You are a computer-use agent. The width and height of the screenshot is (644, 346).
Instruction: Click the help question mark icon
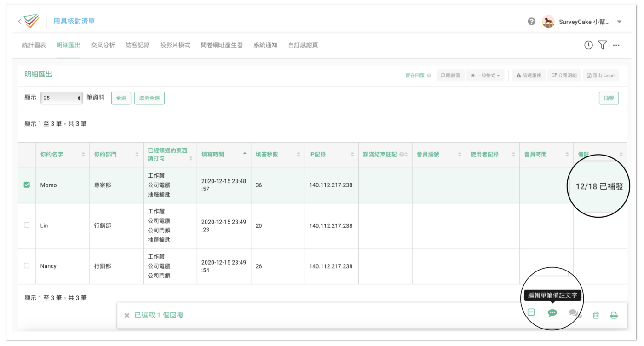[531, 22]
